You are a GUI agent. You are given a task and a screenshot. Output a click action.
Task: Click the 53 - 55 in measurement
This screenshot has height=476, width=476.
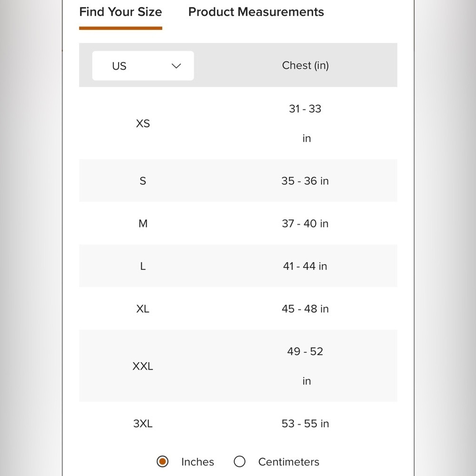coord(305,424)
